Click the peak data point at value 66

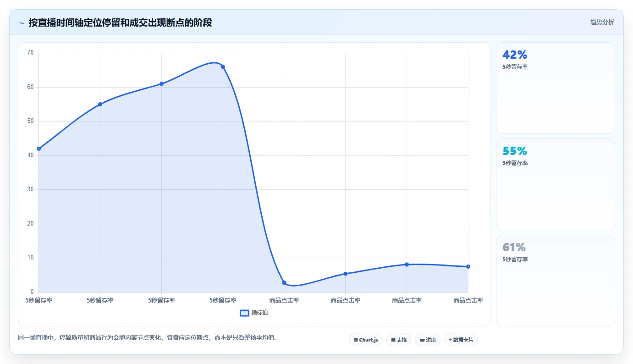(223, 66)
